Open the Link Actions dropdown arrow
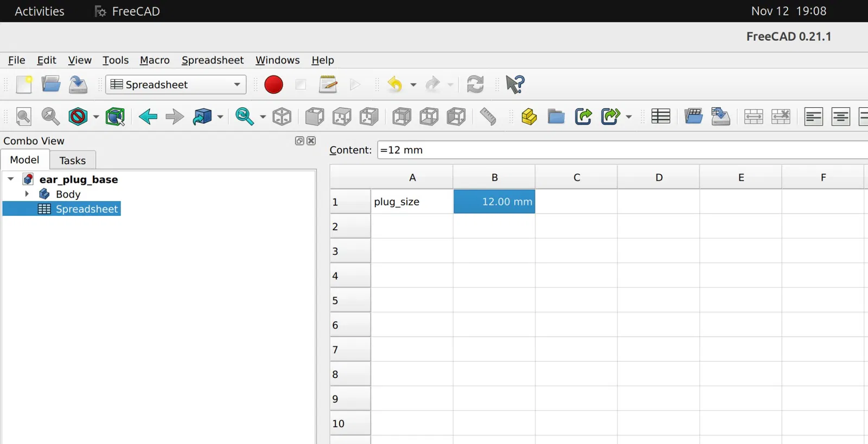868x444 pixels. click(x=220, y=117)
